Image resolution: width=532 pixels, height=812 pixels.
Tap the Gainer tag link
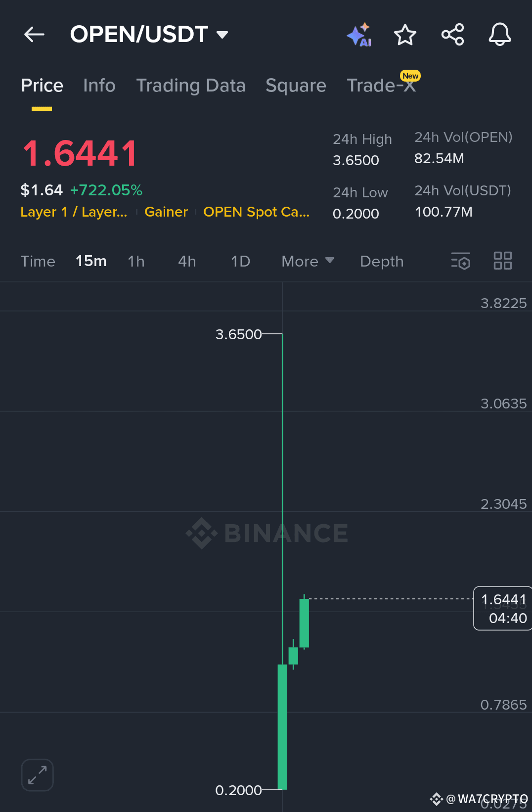[166, 212]
